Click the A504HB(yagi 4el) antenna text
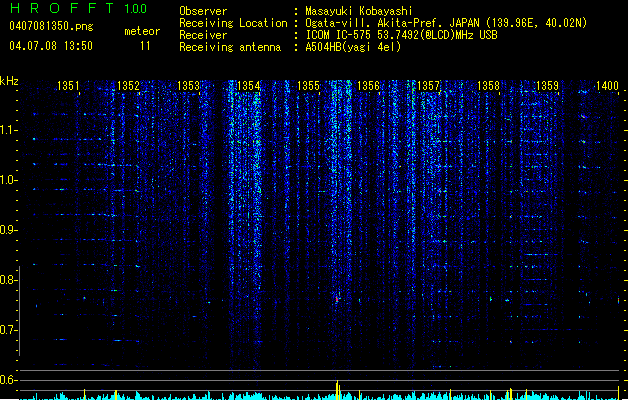The width and height of the screenshot is (629, 400). point(353,47)
